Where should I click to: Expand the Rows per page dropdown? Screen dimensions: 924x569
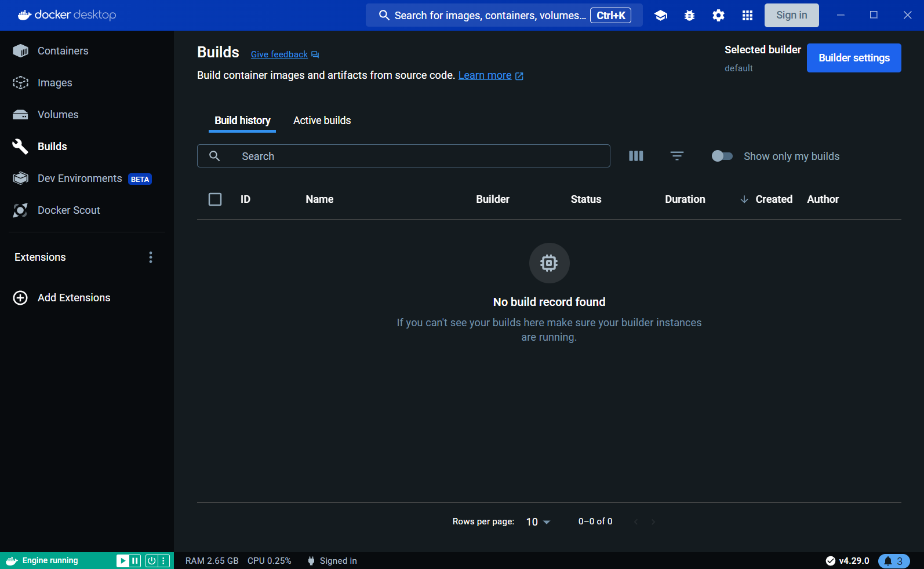click(538, 522)
